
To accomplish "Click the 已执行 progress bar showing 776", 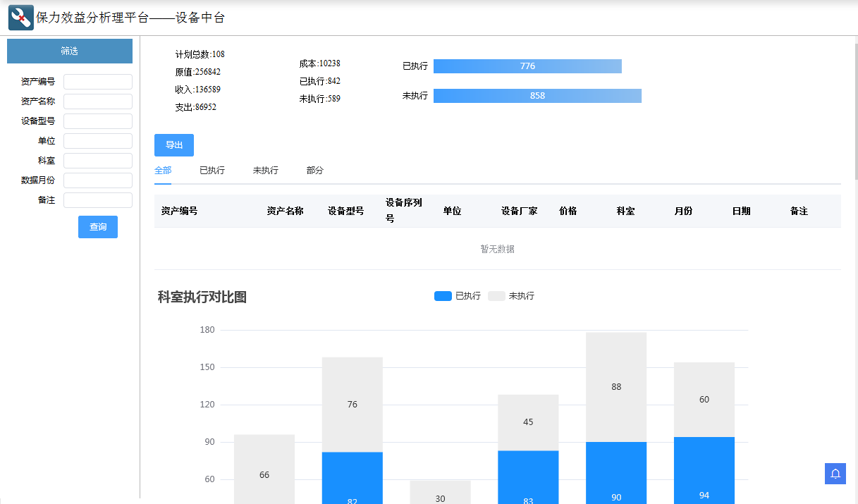I will coord(527,66).
